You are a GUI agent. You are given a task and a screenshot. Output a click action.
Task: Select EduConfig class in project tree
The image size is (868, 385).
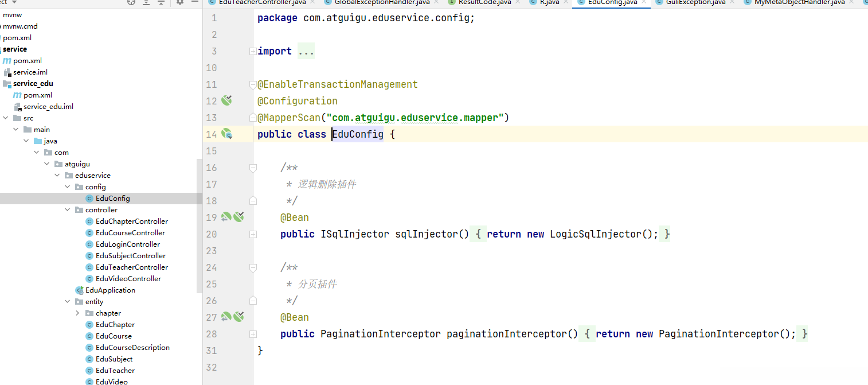112,199
